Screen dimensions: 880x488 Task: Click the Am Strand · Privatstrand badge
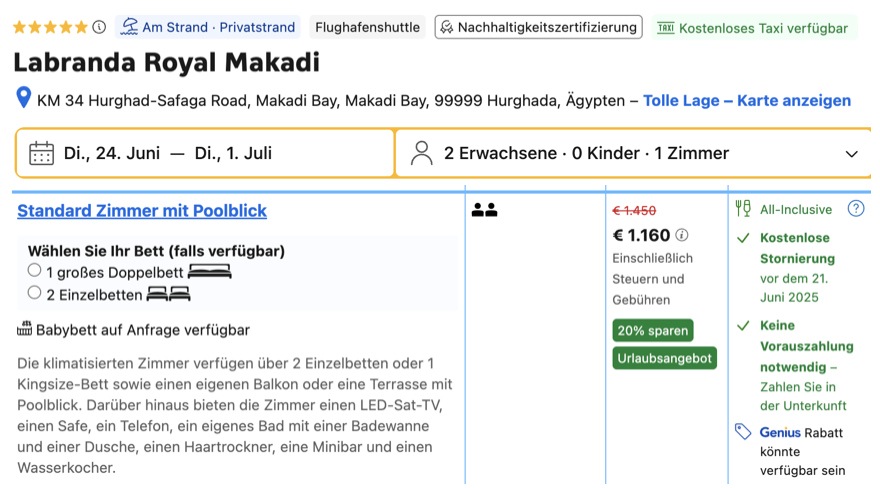click(208, 27)
